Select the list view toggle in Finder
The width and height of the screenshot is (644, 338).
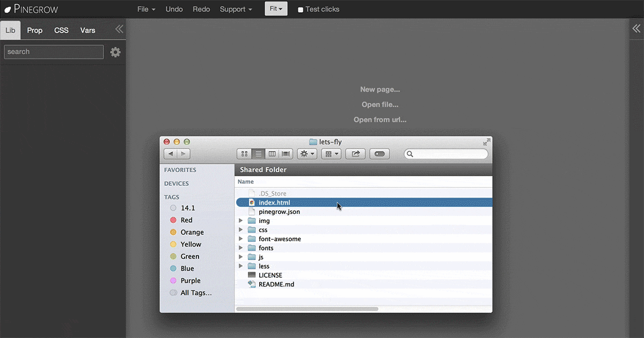tap(258, 154)
